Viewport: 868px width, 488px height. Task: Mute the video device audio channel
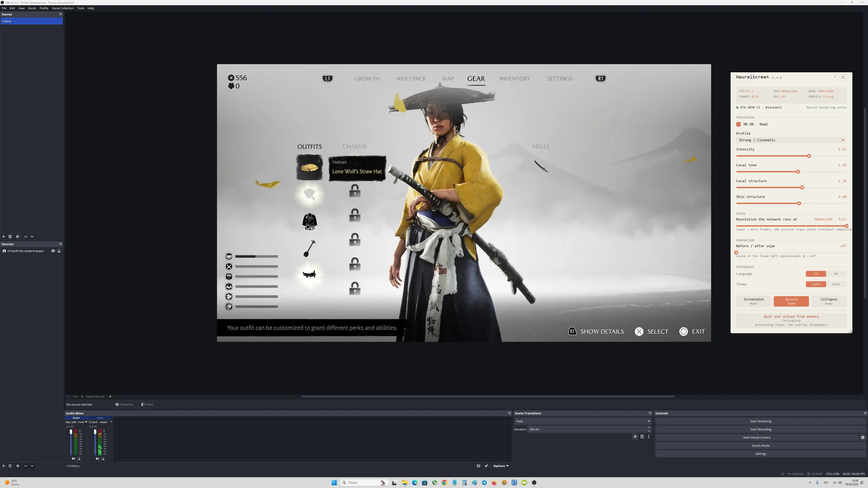[97, 459]
